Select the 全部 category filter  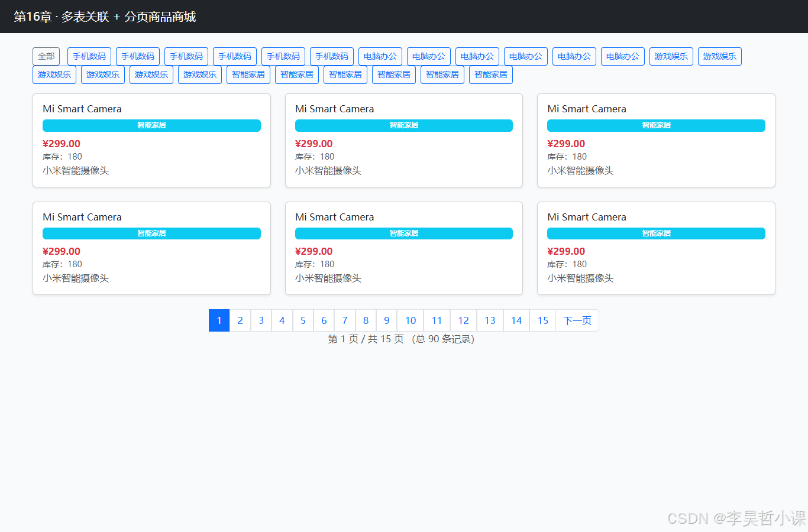46,56
